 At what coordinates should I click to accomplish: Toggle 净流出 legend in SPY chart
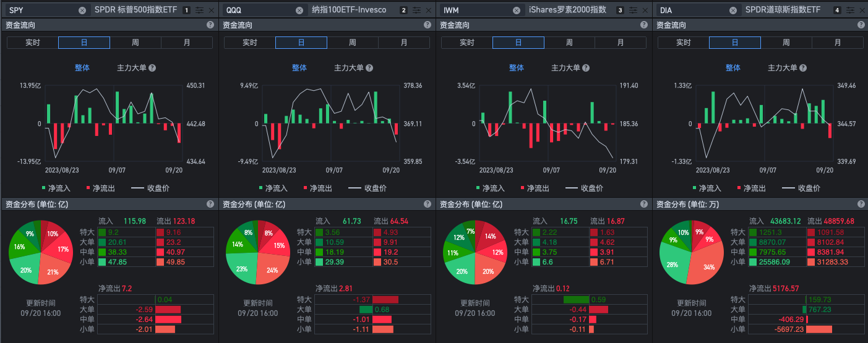[100, 188]
